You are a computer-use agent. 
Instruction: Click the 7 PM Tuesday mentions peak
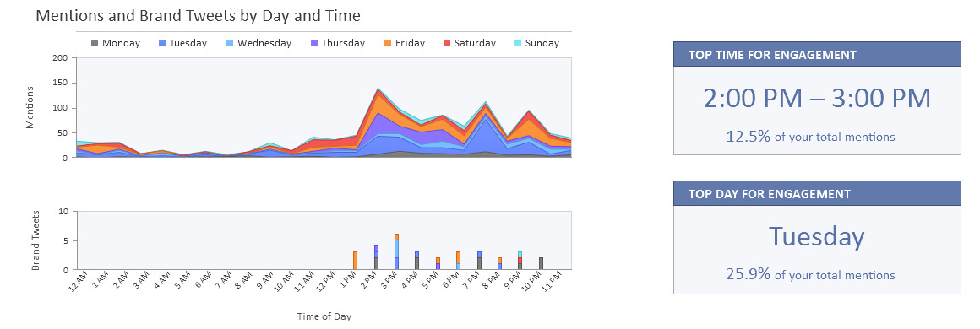point(486,117)
